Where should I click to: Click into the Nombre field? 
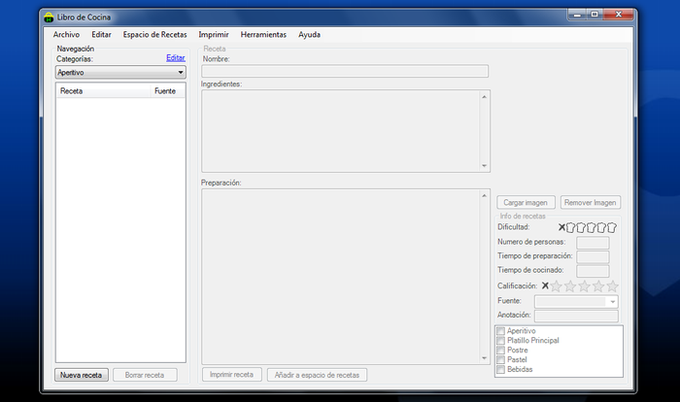click(x=345, y=72)
